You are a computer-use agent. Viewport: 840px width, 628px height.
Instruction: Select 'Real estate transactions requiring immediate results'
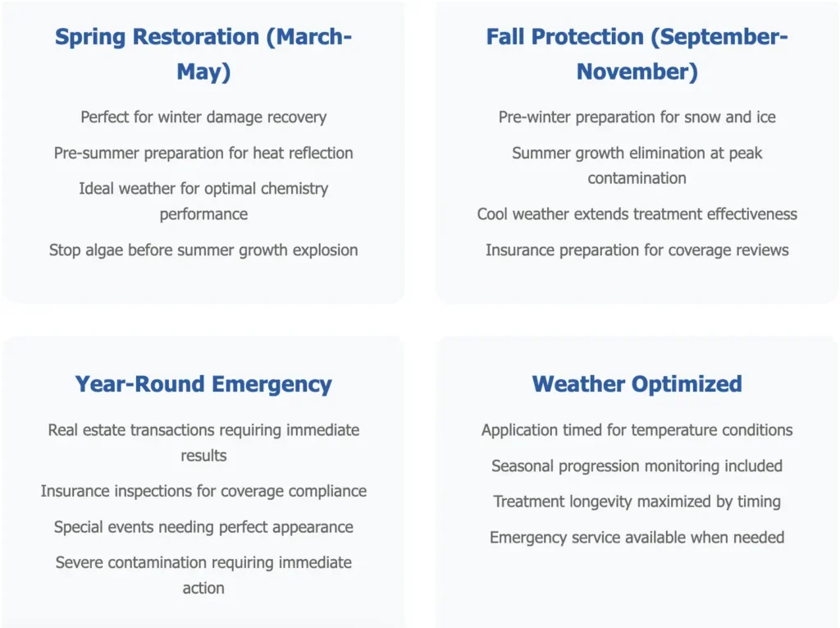(203, 442)
